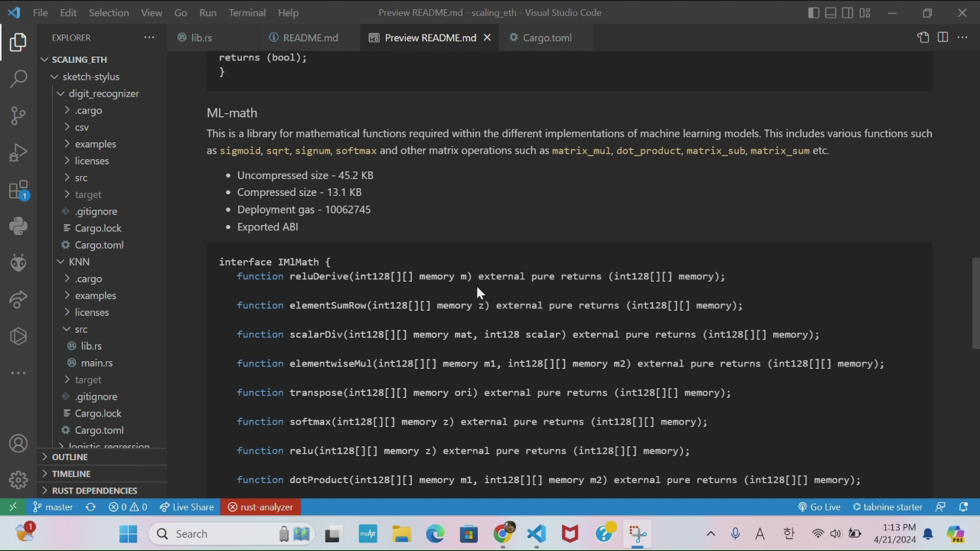980x551 pixels.
Task: Open the File menu
Action: [x=40, y=12]
